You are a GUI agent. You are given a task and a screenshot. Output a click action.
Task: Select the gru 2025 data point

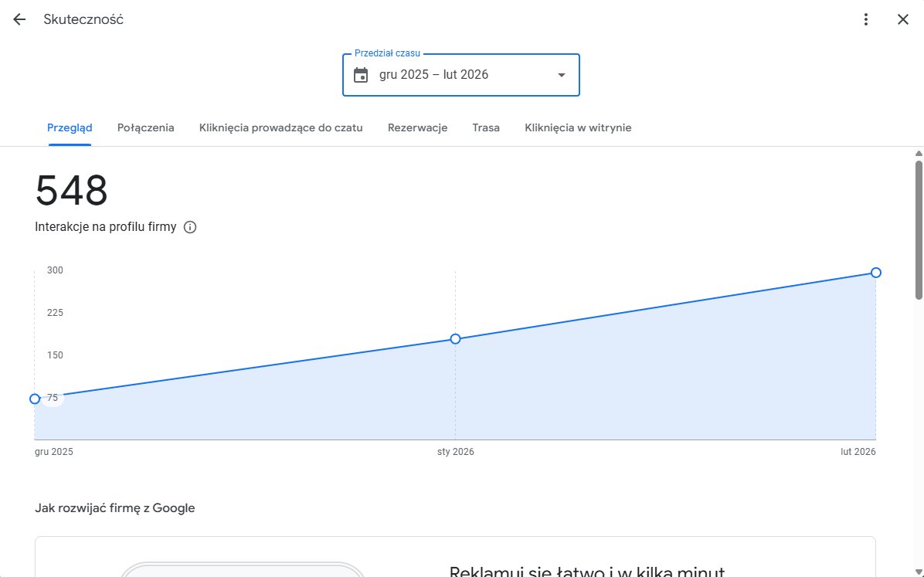click(x=35, y=399)
